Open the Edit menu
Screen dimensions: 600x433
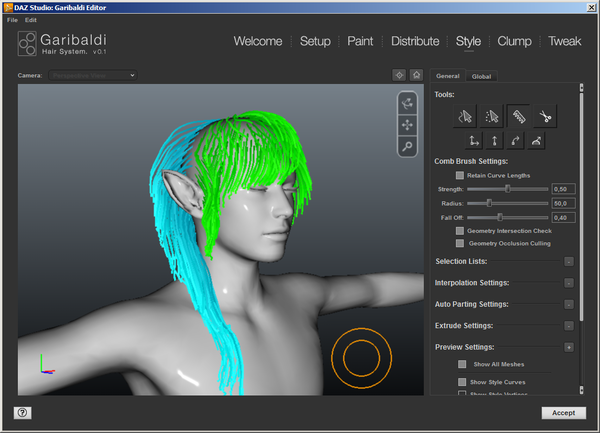click(x=31, y=20)
